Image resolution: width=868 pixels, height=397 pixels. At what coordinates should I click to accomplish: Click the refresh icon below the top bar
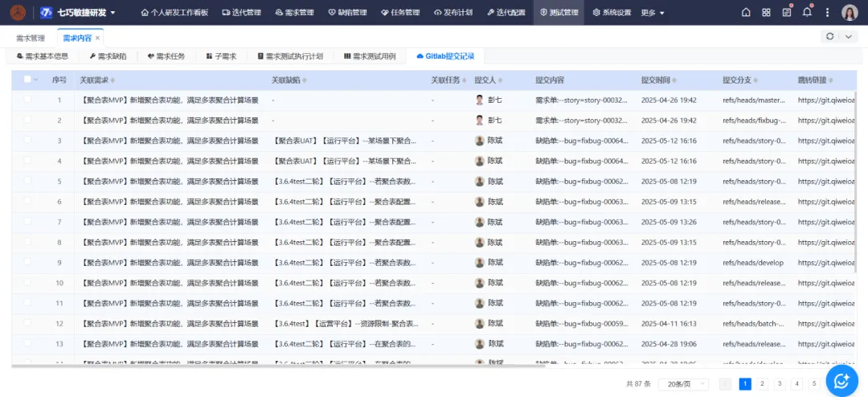click(829, 37)
